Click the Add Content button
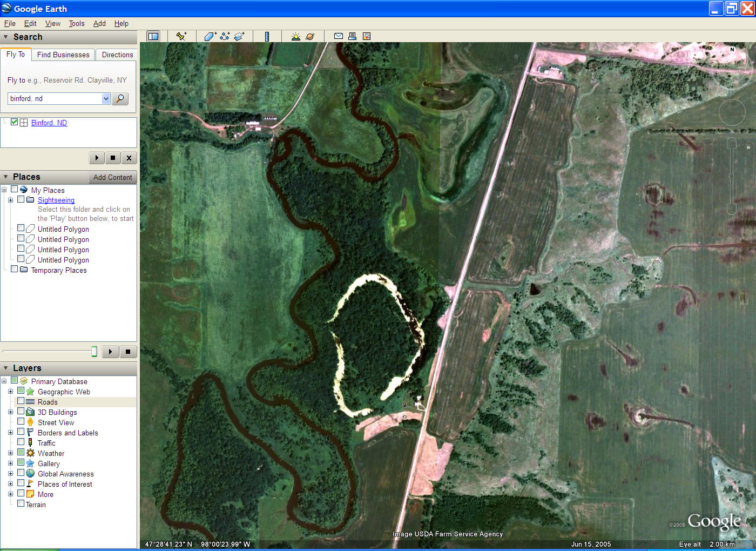The image size is (756, 551). point(112,177)
